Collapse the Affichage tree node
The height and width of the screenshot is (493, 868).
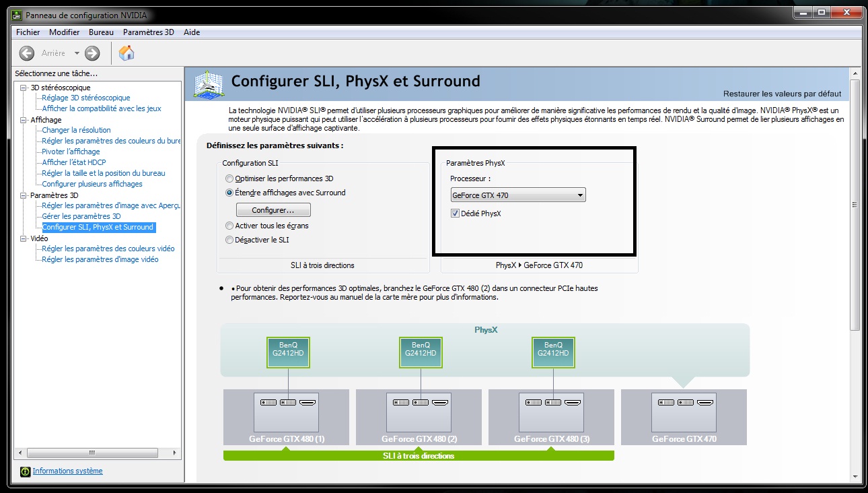coord(24,120)
